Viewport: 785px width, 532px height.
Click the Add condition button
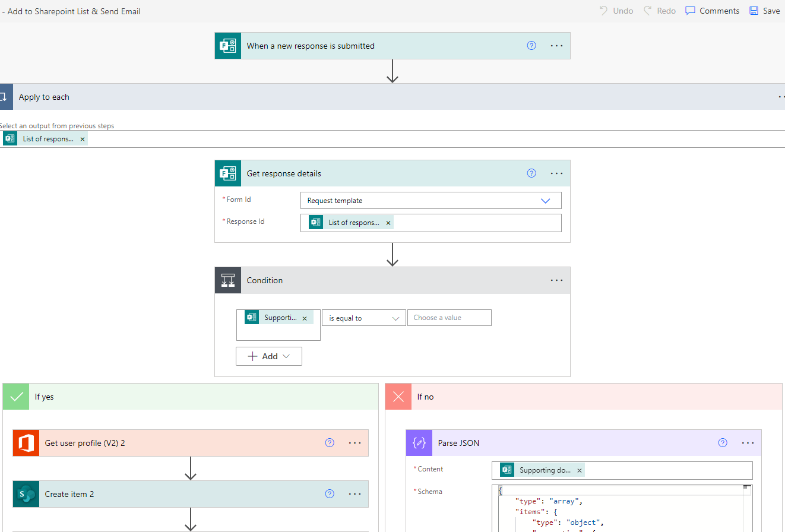[x=269, y=356]
